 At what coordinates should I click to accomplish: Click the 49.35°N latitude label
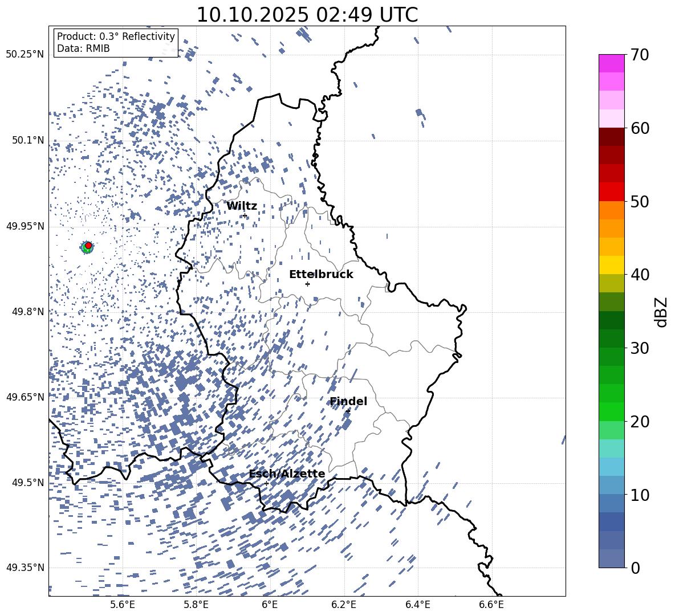25,568
